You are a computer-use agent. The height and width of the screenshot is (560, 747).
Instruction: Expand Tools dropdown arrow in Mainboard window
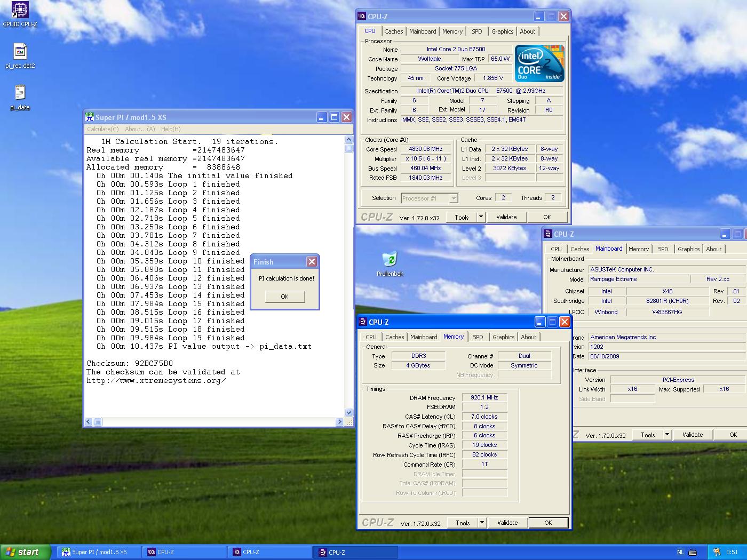(667, 435)
